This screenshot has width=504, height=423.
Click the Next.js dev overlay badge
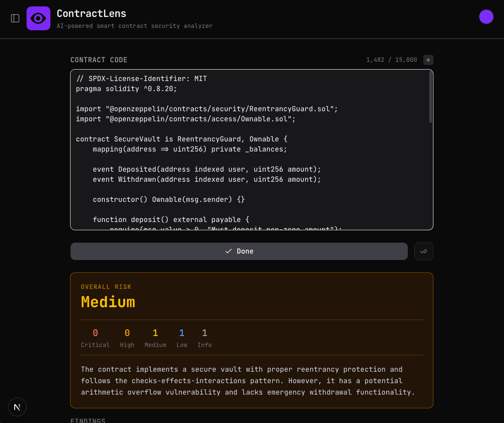17,407
